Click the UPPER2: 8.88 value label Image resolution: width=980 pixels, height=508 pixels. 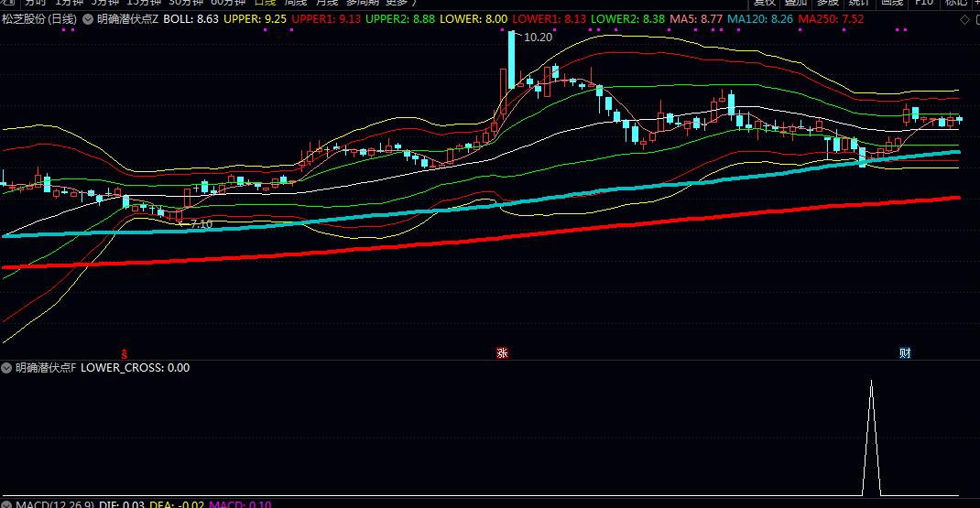pyautogui.click(x=400, y=19)
